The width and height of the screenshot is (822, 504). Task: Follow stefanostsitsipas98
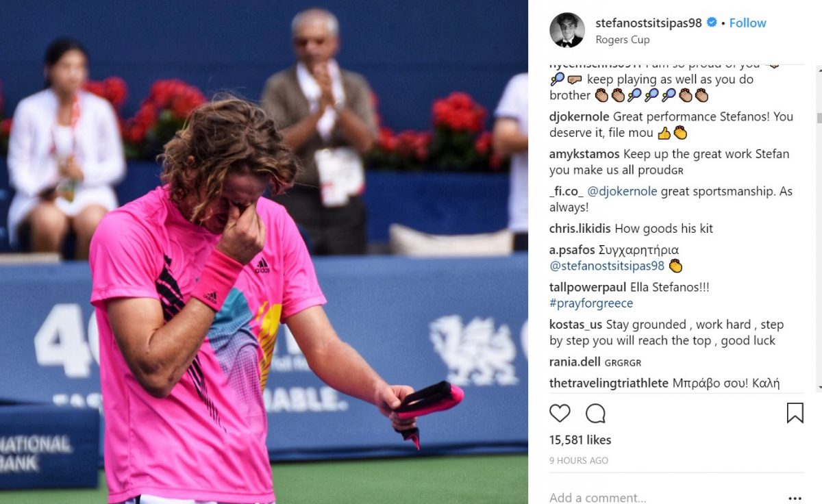[747, 23]
